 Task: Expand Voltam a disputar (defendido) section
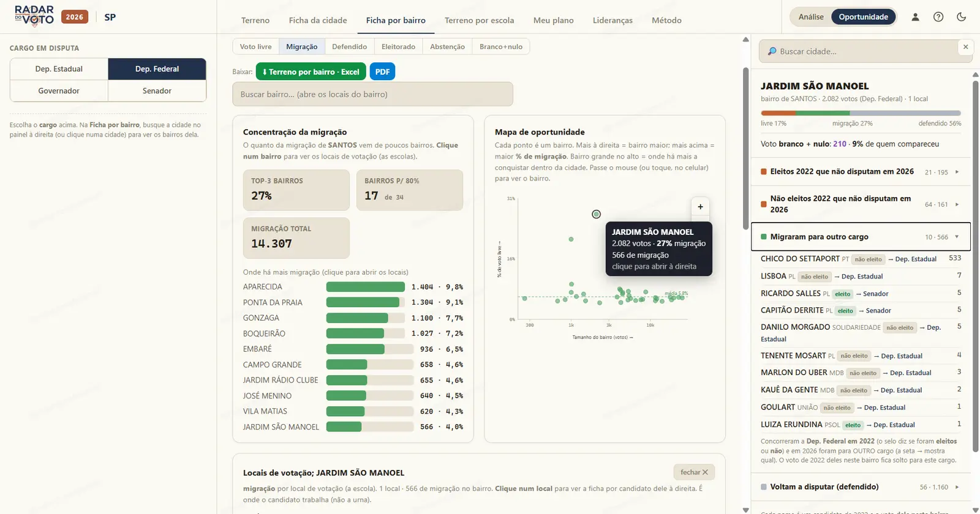point(861,487)
